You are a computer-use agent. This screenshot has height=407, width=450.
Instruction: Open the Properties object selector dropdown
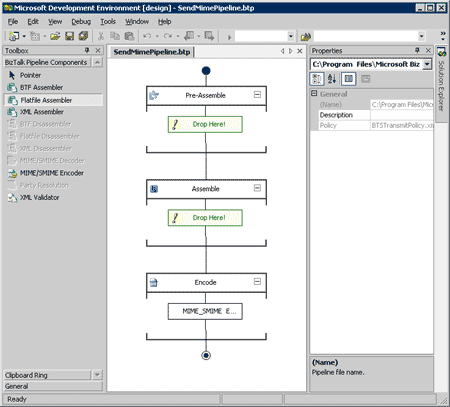427,64
